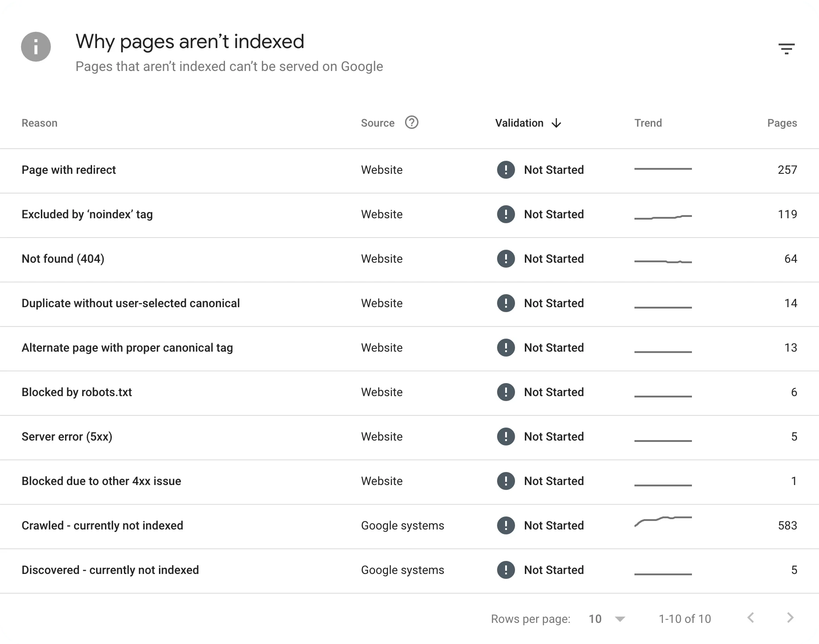The height and width of the screenshot is (644, 819).
Task: Open the Source column help icon
Action: 411,123
